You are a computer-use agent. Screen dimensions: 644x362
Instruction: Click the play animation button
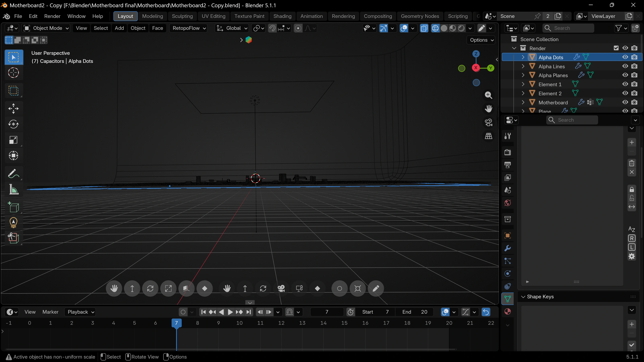pyautogui.click(x=230, y=312)
